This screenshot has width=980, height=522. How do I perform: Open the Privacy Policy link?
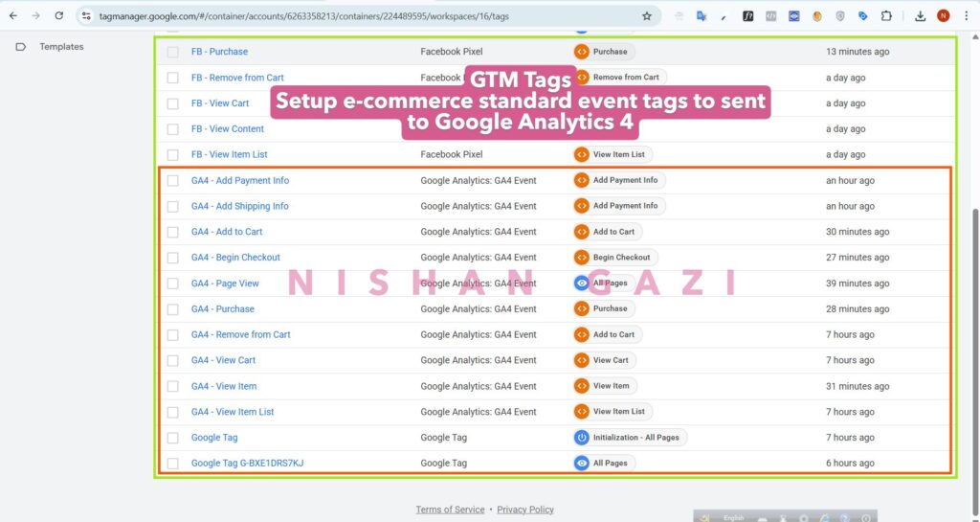coord(525,510)
